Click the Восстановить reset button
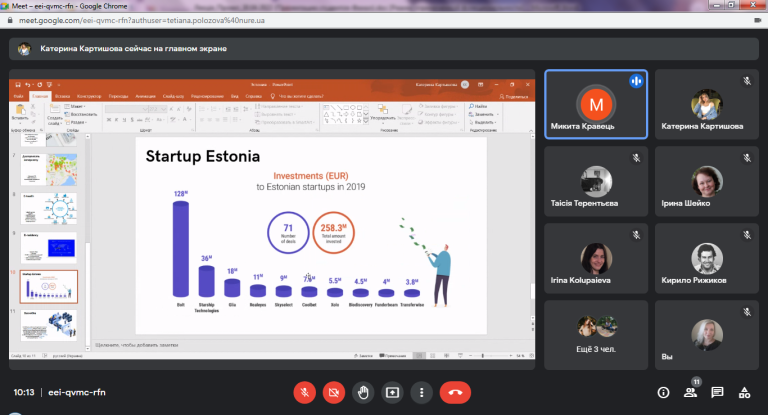The width and height of the screenshot is (768, 415). coord(81,114)
